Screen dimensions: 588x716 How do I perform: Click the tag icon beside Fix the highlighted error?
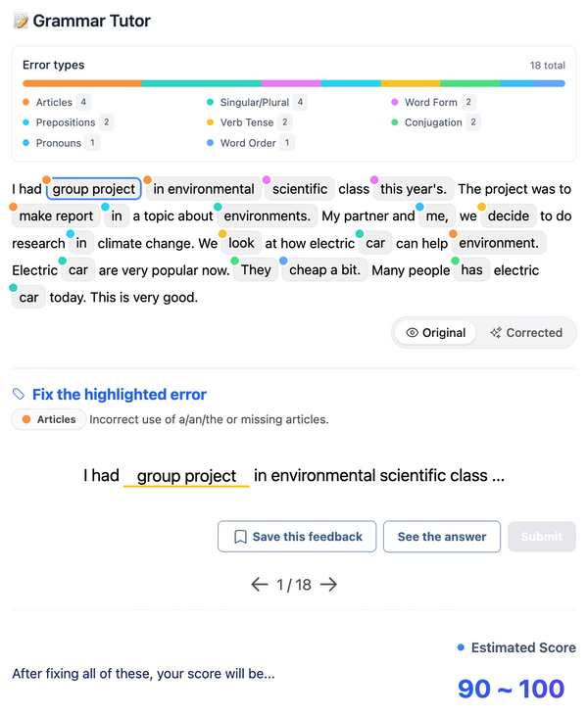click(19, 395)
